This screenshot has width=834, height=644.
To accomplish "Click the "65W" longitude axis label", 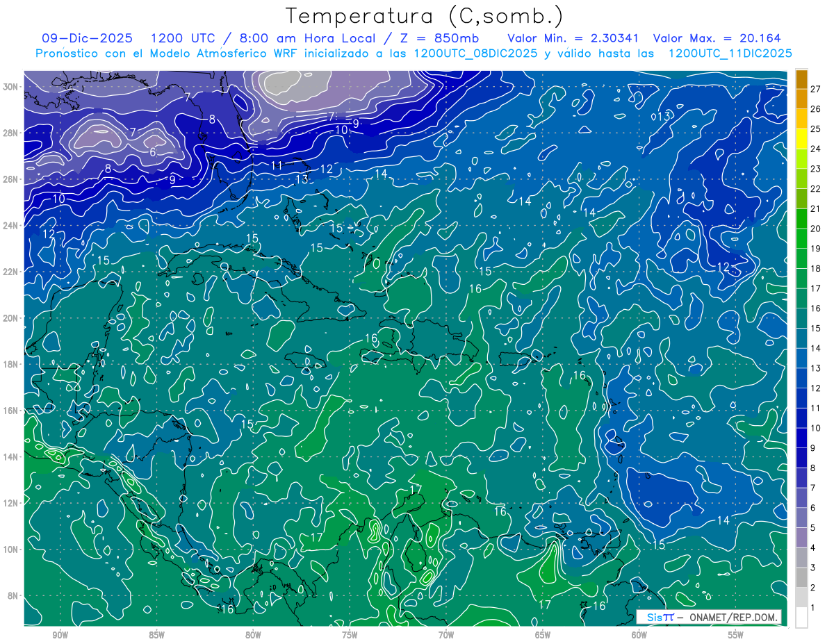I will pyautogui.click(x=543, y=635).
